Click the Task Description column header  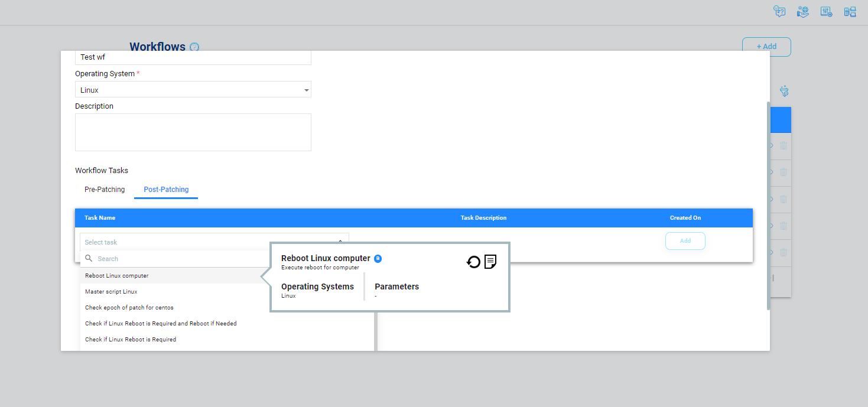coord(483,218)
